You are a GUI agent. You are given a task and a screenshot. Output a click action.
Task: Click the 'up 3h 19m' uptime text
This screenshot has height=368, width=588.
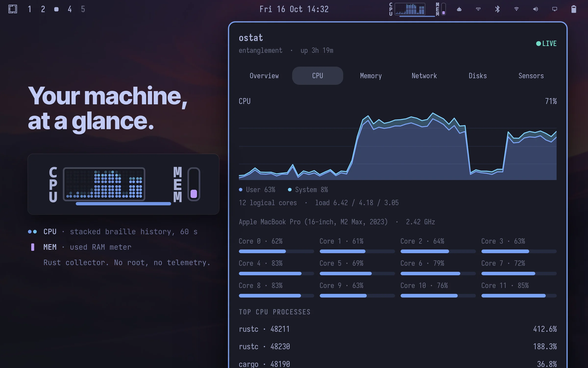[317, 51]
